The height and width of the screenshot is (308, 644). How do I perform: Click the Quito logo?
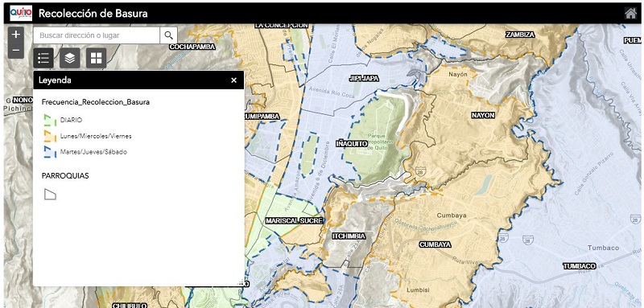click(21, 13)
